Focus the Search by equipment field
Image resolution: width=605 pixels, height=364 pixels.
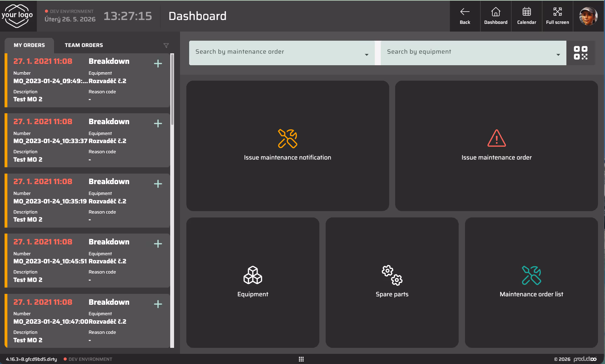(x=473, y=53)
